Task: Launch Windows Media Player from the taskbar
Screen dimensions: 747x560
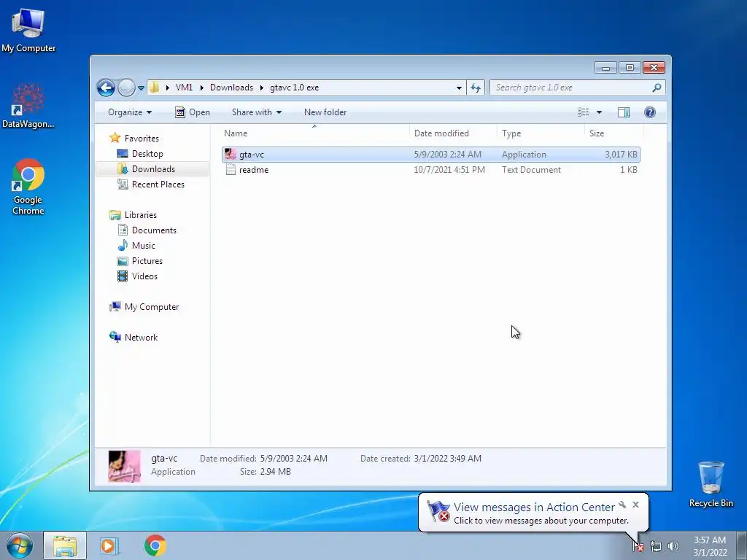Action: [109, 545]
